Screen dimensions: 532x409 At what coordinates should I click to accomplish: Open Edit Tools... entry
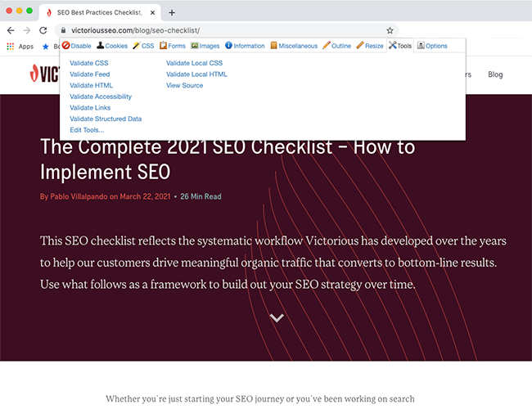point(87,130)
